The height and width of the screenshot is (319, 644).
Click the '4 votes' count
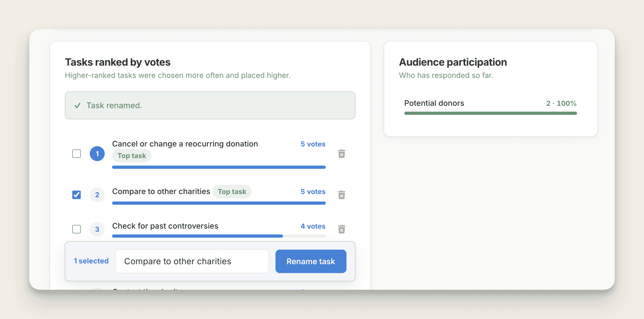point(313,226)
